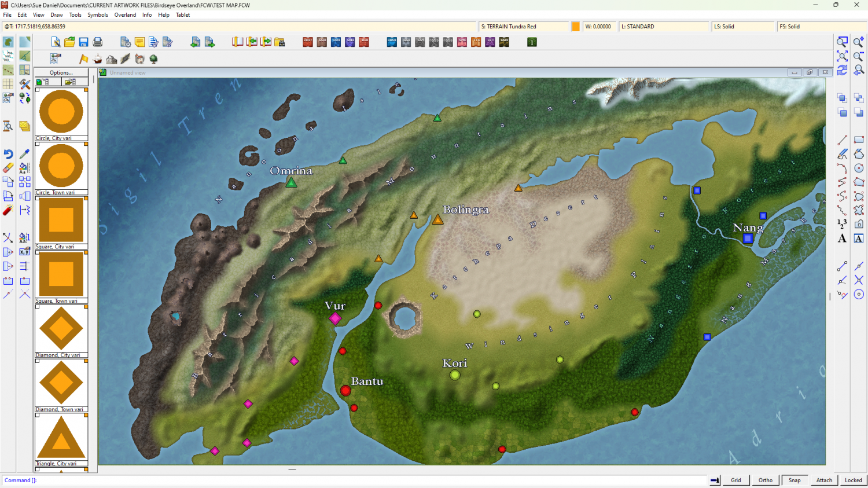Select the Text tool letter A icon
The height and width of the screenshot is (488, 868).
[x=843, y=238]
